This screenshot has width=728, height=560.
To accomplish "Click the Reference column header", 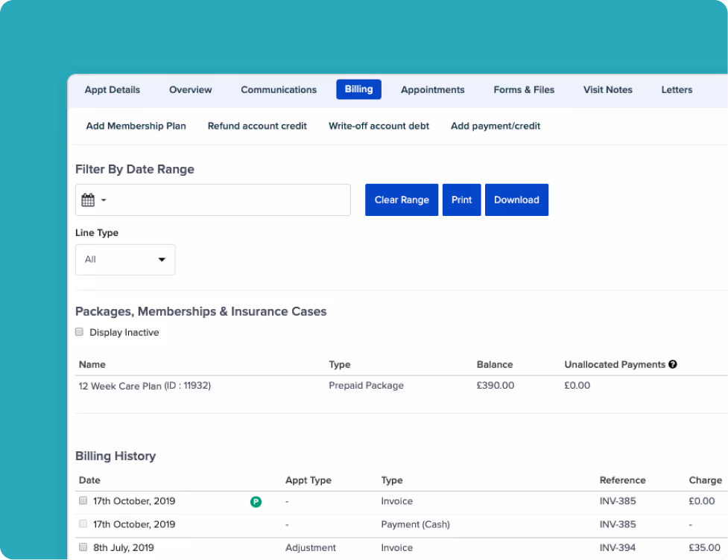I will [x=623, y=480].
